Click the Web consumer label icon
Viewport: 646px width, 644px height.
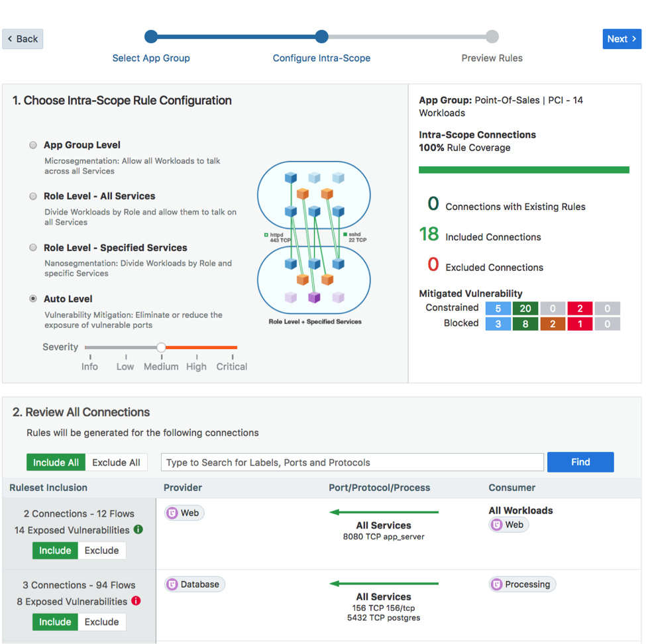click(x=497, y=525)
